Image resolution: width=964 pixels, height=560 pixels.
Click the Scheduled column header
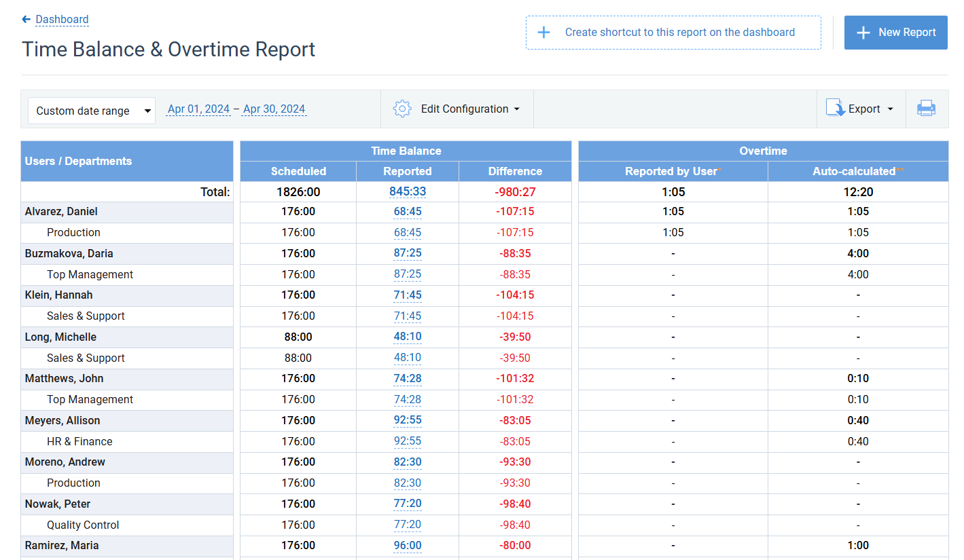(x=298, y=172)
